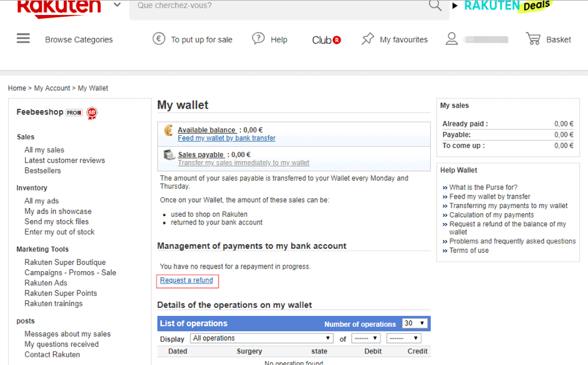Viewport: 588px width, 365px height.
Task: Open Club R page
Action: click(326, 39)
